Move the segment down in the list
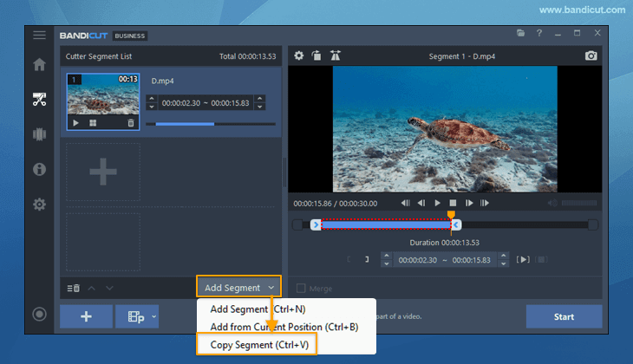 tap(109, 288)
